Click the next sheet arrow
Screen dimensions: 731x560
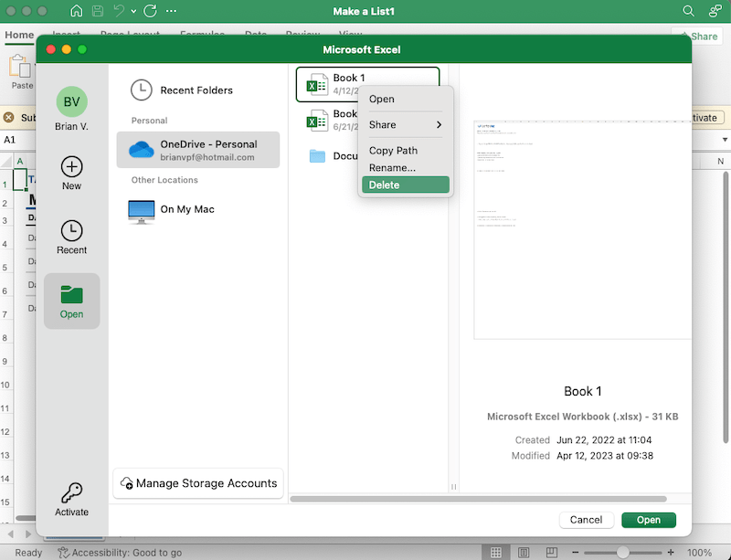pos(28,534)
